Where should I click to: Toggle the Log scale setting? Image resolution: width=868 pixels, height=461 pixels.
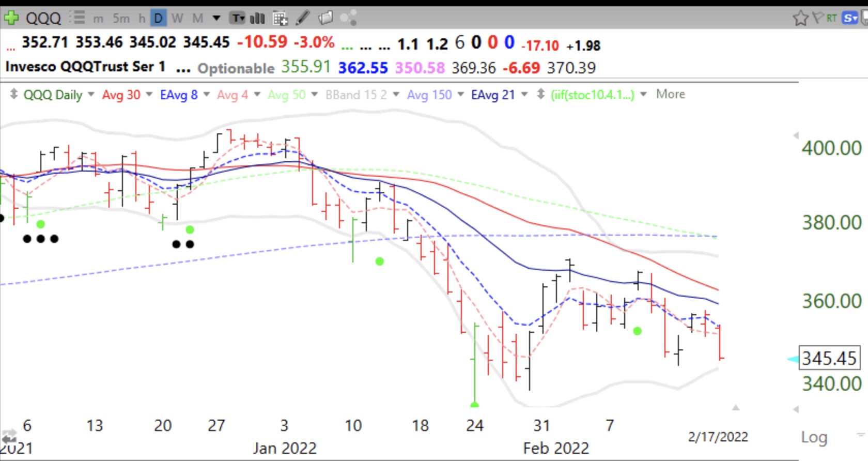pyautogui.click(x=814, y=437)
